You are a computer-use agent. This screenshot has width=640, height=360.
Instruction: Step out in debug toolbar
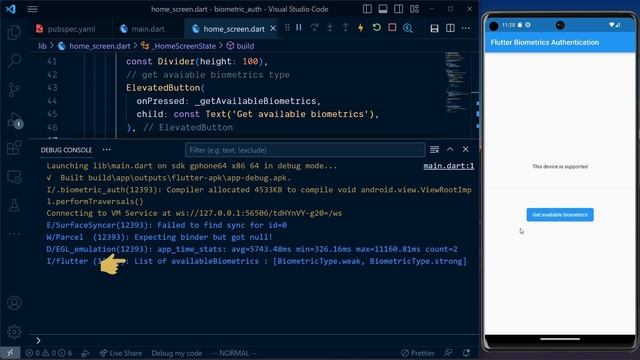click(345, 27)
